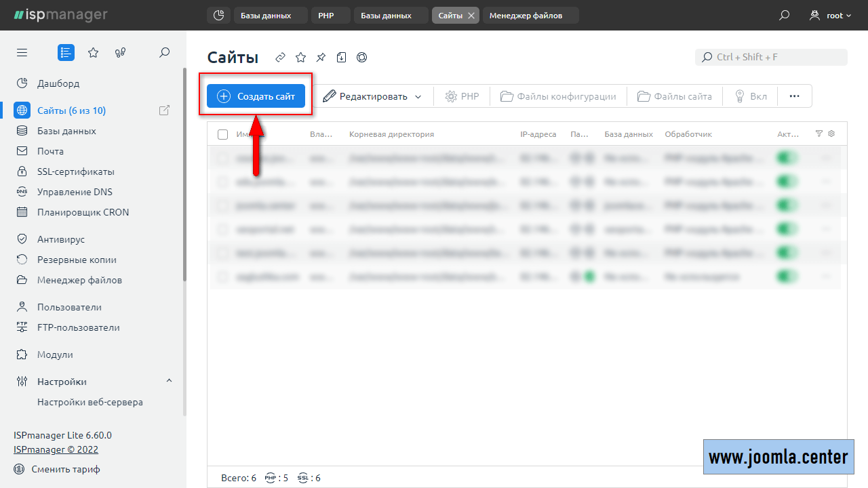Open the help lifebuoy icon near page title
The height and width of the screenshot is (488, 868).
pos(362,58)
